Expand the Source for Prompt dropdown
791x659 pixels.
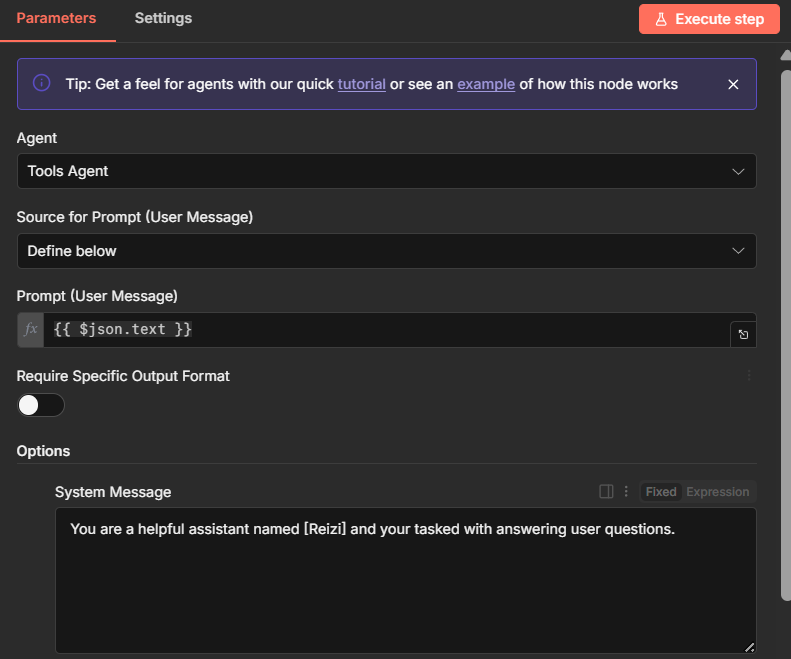pyautogui.click(x=387, y=251)
